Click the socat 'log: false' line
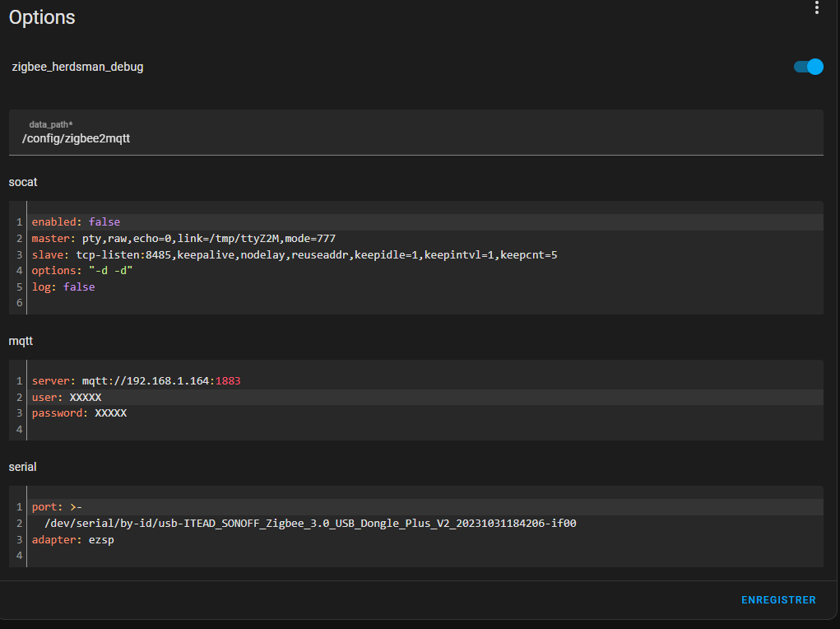Image resolution: width=840 pixels, height=629 pixels. (63, 287)
